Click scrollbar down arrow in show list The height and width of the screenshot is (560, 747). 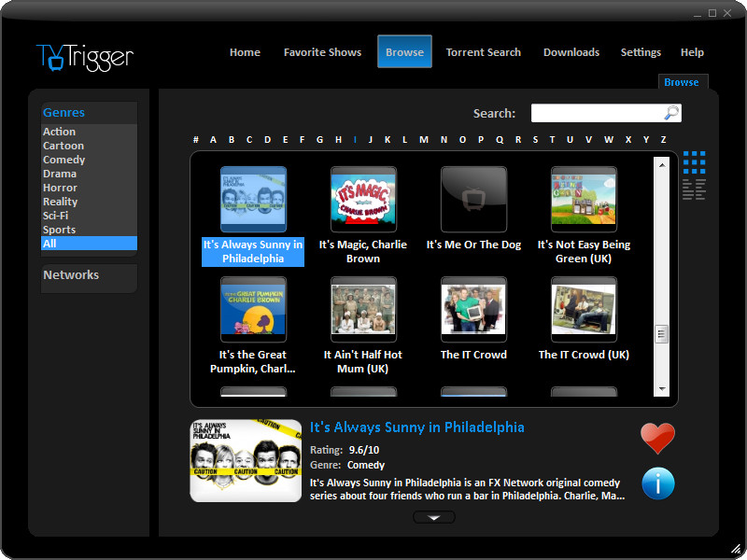[x=662, y=389]
